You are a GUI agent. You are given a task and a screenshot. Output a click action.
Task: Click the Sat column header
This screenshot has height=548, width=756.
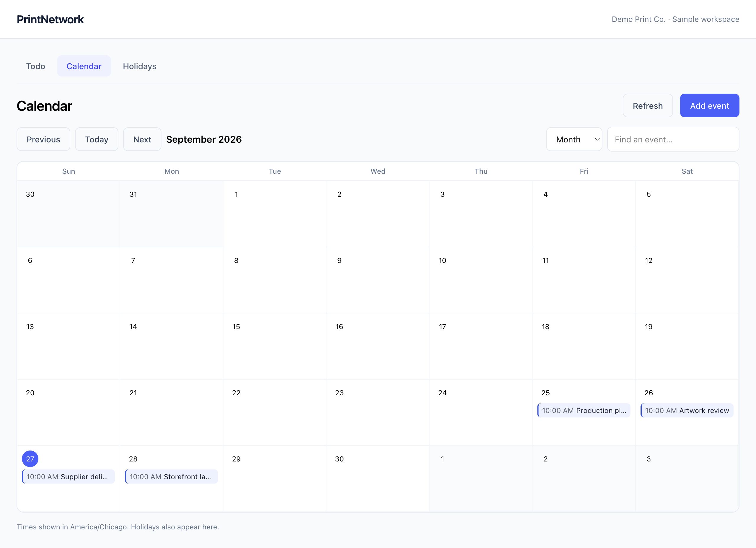click(x=687, y=171)
